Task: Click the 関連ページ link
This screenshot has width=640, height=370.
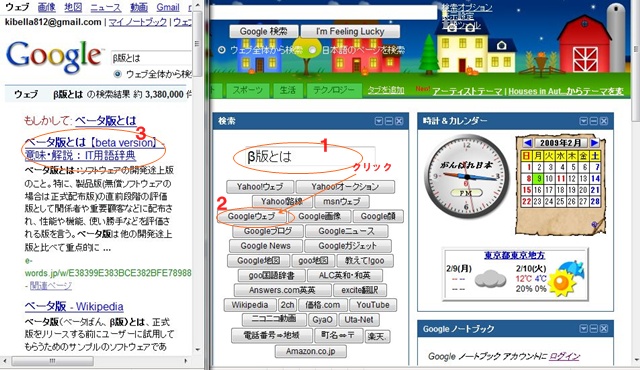Action: [51, 286]
